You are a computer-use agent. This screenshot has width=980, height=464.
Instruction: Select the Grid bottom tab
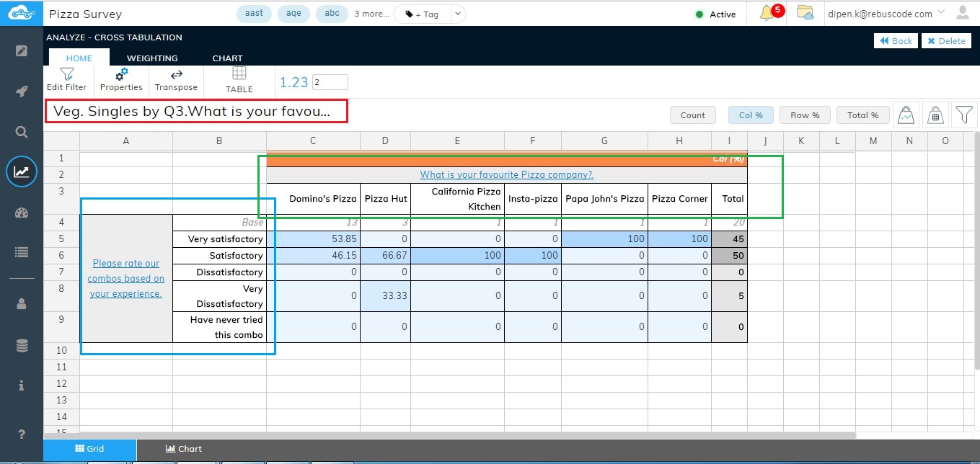[x=90, y=449]
